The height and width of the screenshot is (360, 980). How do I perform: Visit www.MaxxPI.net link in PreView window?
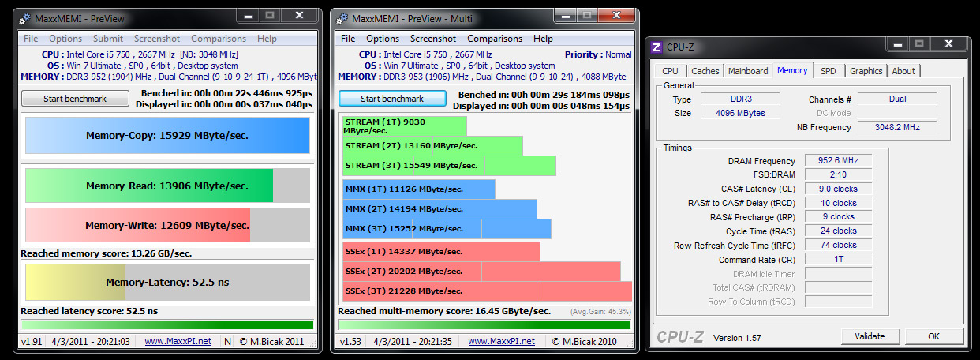pyautogui.click(x=178, y=341)
